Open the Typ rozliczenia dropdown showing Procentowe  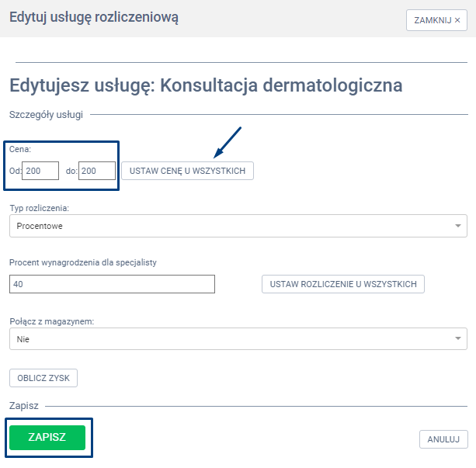233,226
